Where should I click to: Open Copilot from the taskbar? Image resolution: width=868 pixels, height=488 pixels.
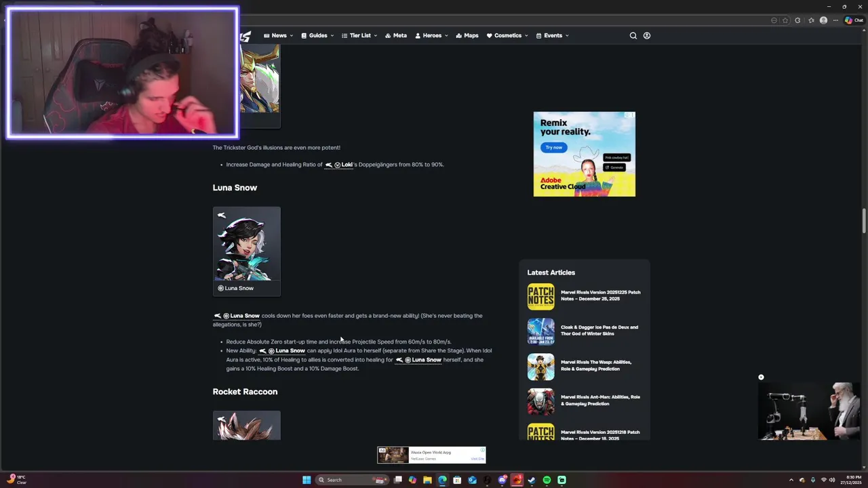(x=412, y=480)
